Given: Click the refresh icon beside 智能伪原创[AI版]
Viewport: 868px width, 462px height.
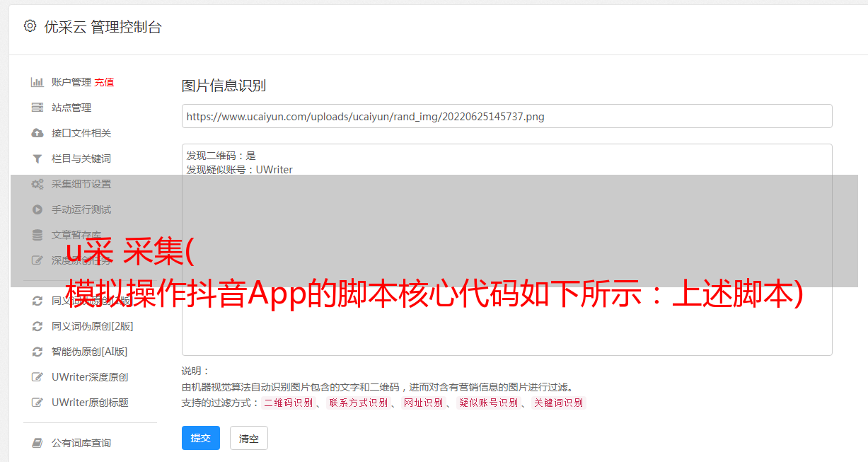Looking at the screenshot, I should pyautogui.click(x=37, y=352).
